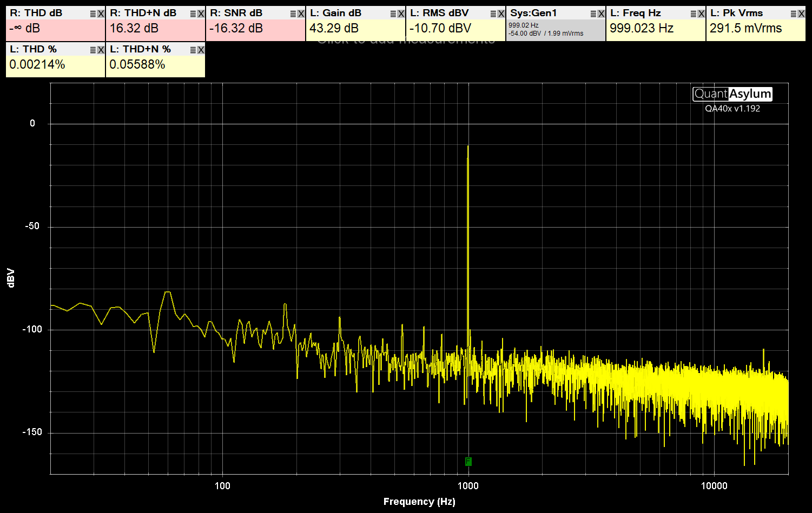Viewport: 812px width, 513px height.
Task: Close the R: SNR dB tile
Action: 301,14
